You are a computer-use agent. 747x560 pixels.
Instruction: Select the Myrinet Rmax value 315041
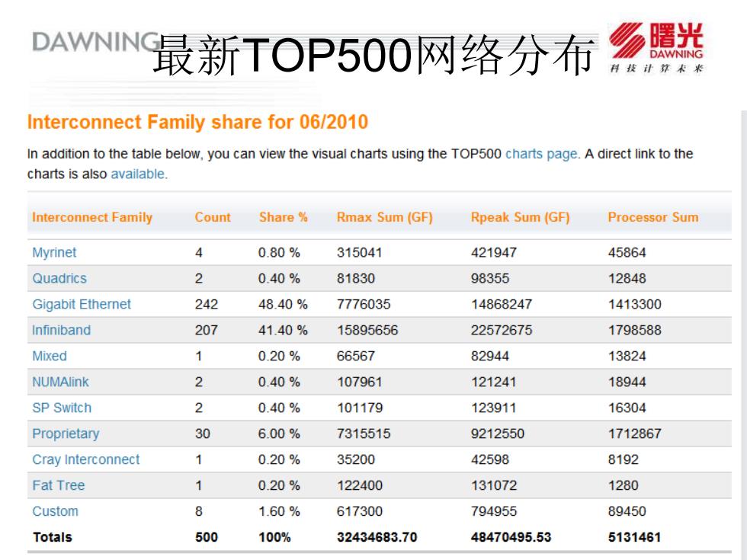[x=360, y=252]
